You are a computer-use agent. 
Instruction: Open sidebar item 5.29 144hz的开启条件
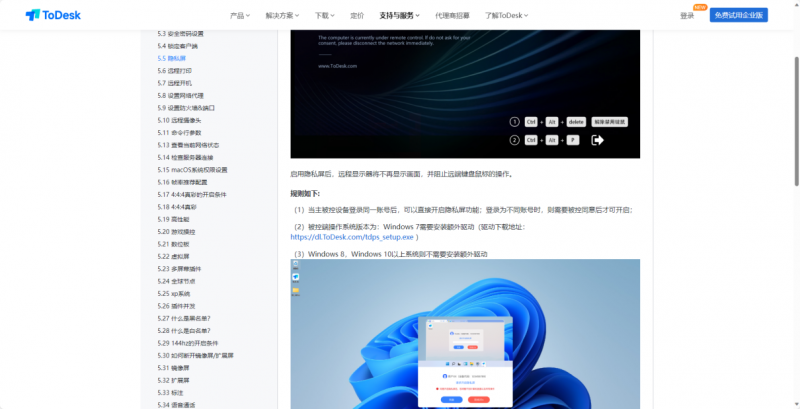[x=187, y=343]
